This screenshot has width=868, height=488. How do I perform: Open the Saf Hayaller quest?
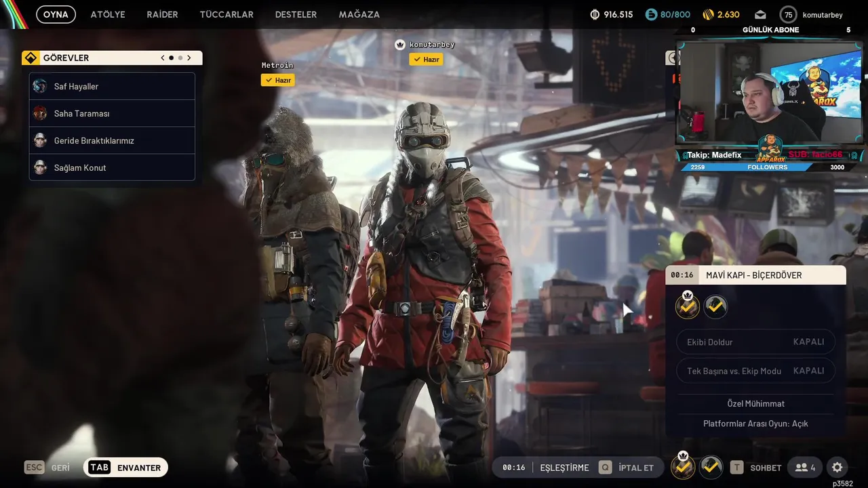[112, 86]
